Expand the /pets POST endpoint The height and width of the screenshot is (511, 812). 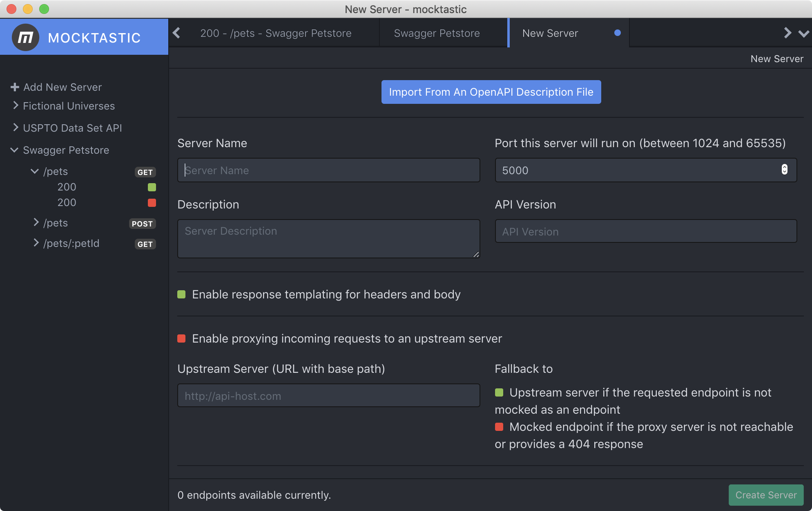point(36,222)
